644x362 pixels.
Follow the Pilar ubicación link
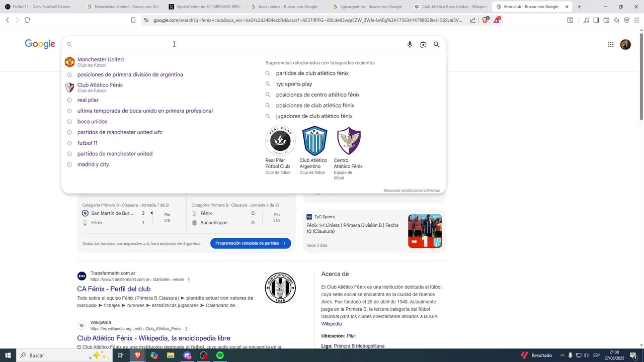click(x=351, y=336)
